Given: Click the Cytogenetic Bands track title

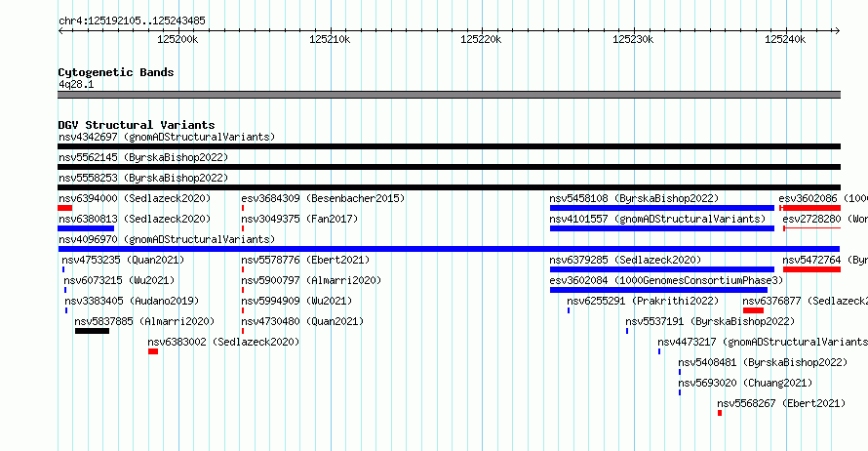Looking at the screenshot, I should tap(116, 72).
